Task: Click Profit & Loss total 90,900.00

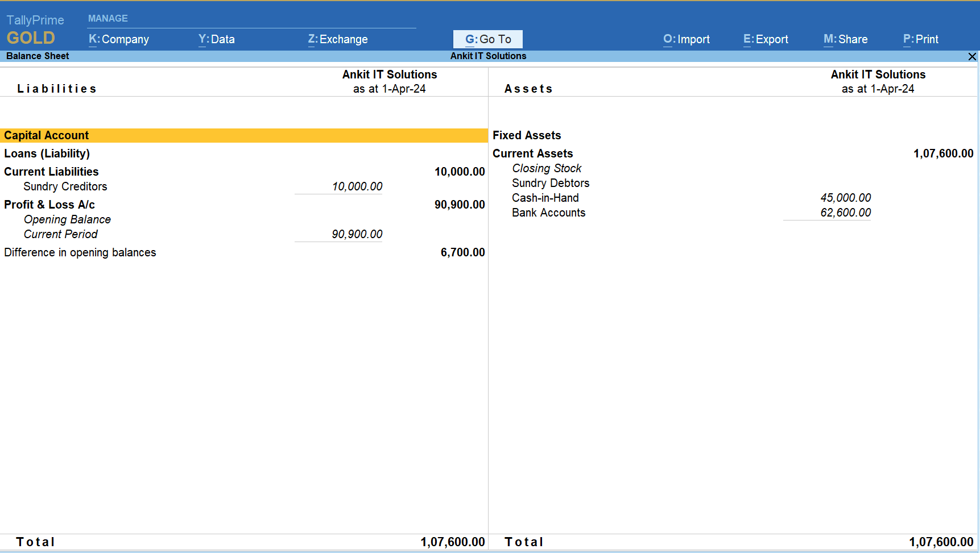Action: tap(460, 205)
